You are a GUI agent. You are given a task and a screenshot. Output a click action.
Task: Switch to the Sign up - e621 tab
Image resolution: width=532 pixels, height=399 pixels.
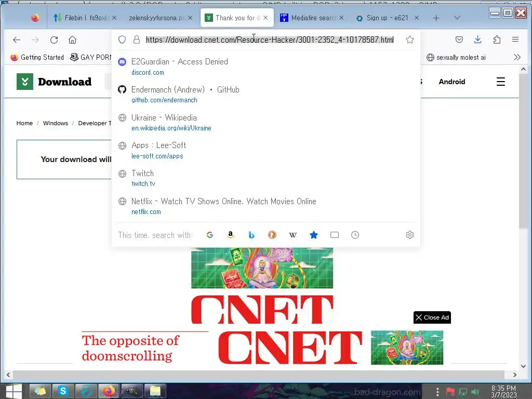387,18
